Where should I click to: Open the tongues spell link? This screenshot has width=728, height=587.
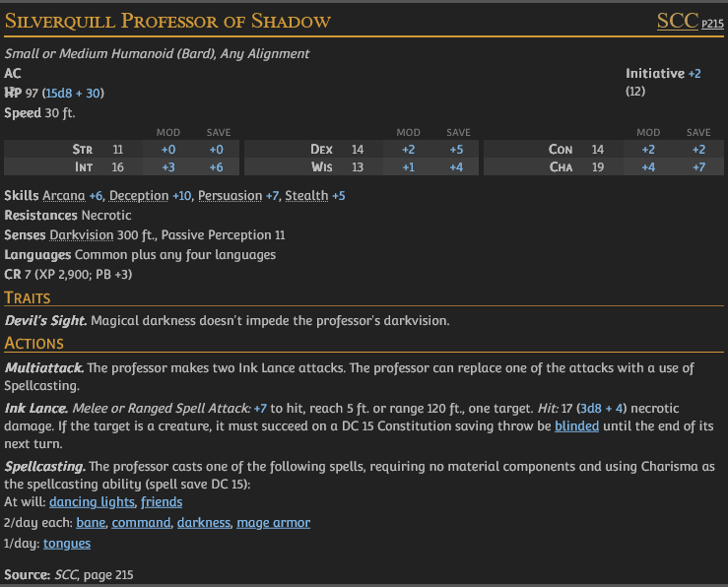point(67,542)
